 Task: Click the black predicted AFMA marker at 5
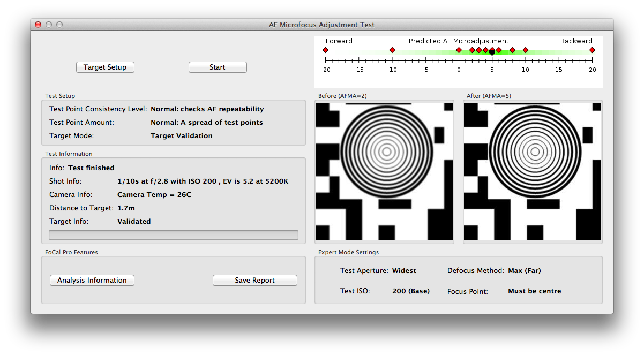coord(492,52)
